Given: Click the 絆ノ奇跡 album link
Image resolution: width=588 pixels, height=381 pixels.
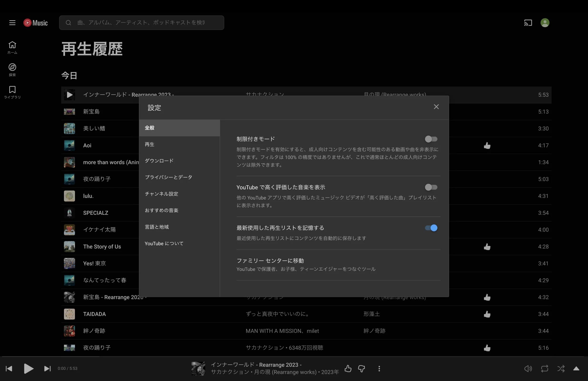Looking at the screenshot, I should click(x=374, y=331).
